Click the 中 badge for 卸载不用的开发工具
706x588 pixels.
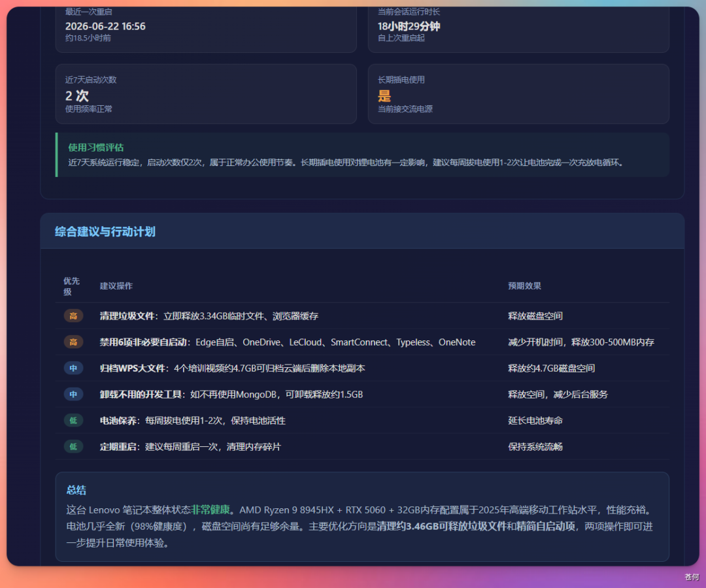coord(73,394)
